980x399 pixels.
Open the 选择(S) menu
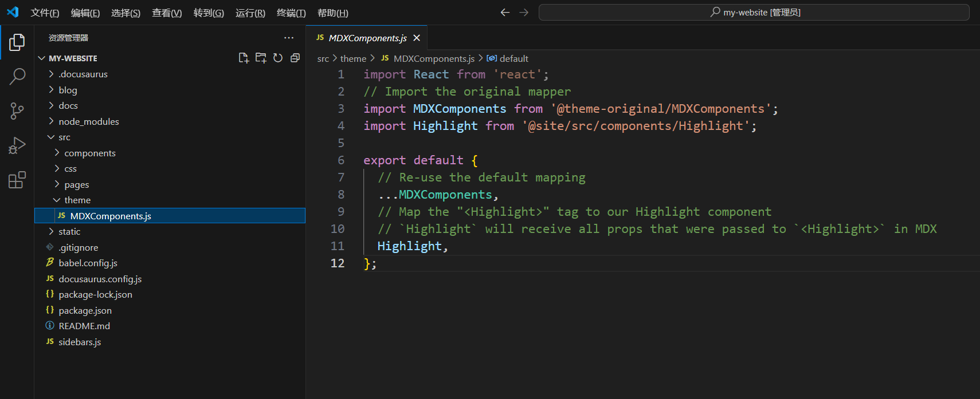click(x=126, y=13)
